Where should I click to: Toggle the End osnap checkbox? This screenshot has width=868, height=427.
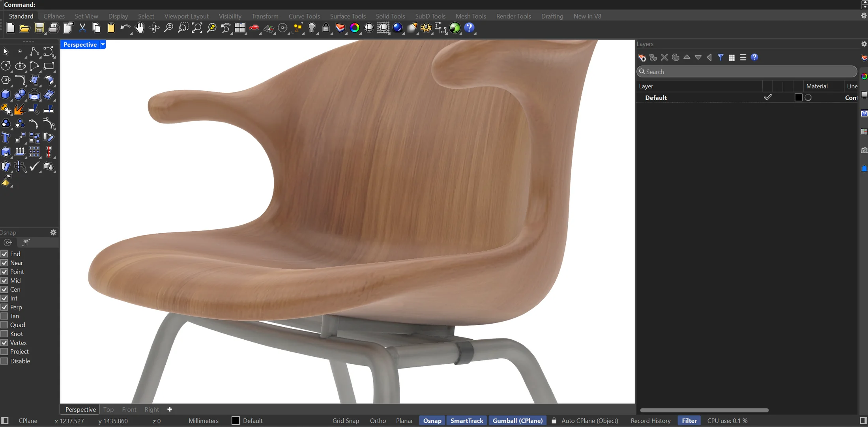point(4,254)
